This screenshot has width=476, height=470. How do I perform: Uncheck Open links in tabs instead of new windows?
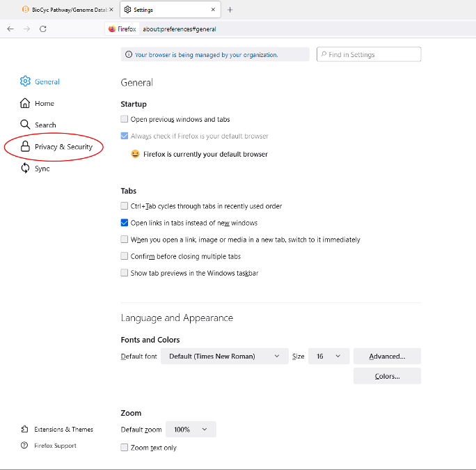coord(125,223)
